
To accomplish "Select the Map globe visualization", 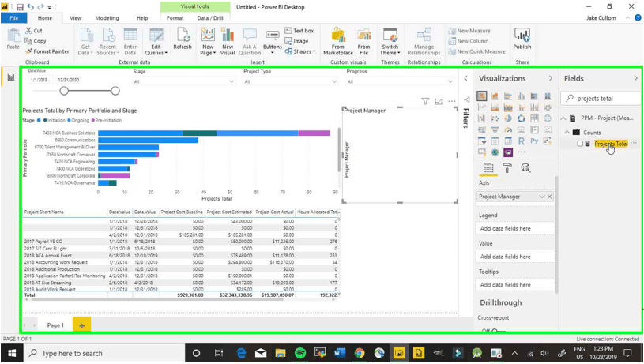I will (x=548, y=118).
